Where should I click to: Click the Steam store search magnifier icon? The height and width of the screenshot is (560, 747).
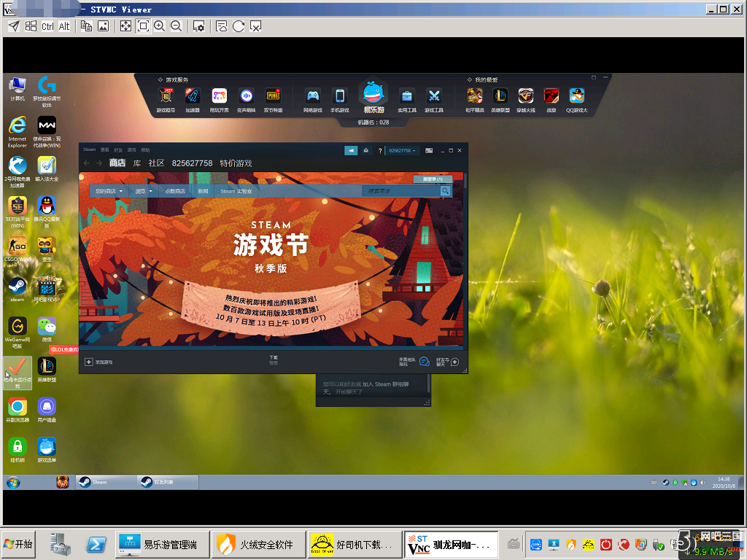445,191
